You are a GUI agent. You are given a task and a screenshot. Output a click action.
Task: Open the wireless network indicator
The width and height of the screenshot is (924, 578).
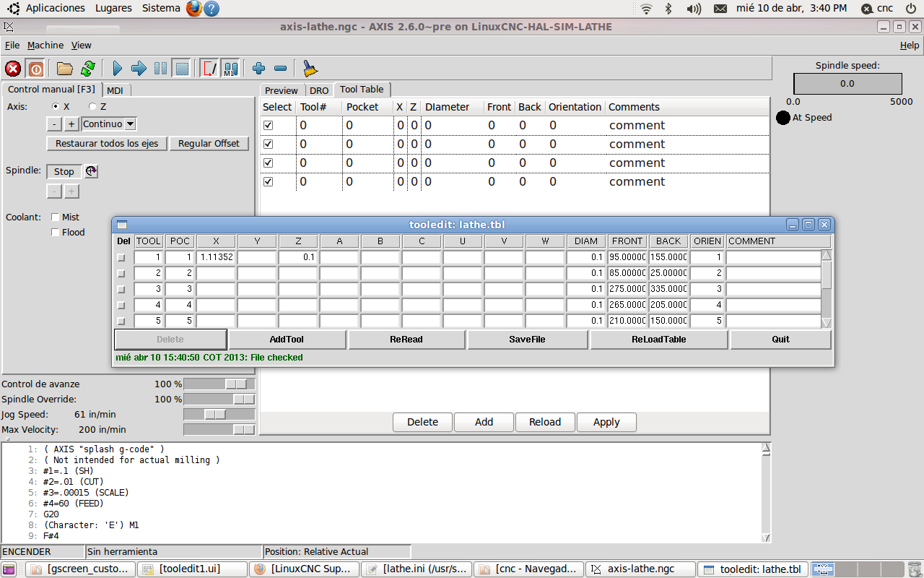click(x=646, y=9)
